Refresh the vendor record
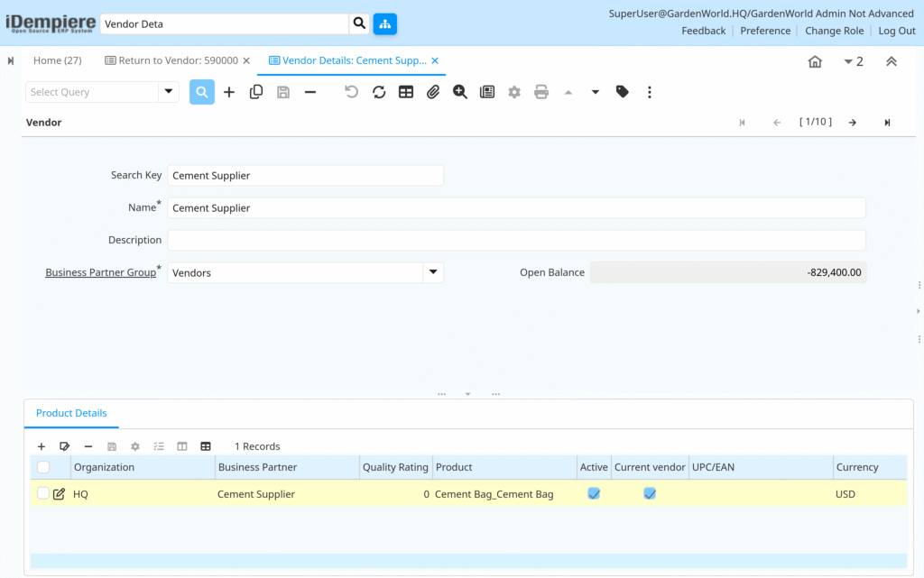Screen dimensions: 924x578 coord(379,92)
